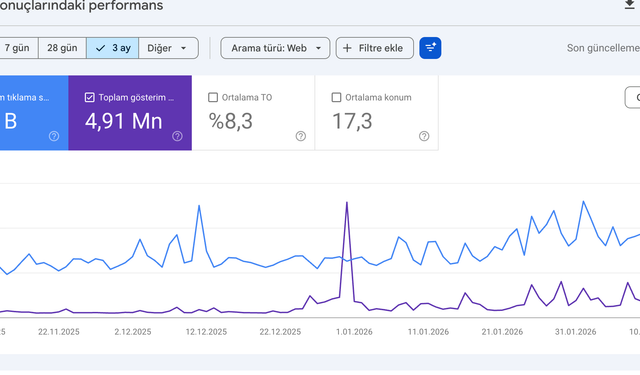Enable the Ortalama TO checkbox
Image resolution: width=640 pixels, height=375 pixels.
213,98
